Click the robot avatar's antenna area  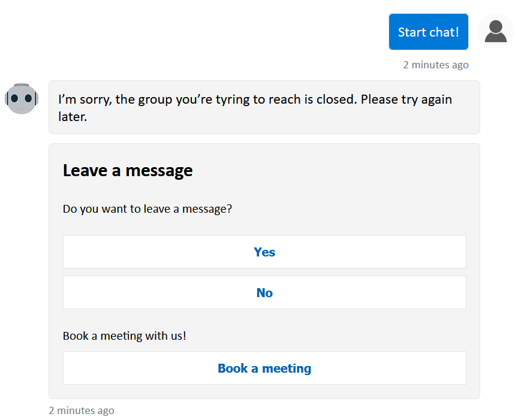click(x=22, y=83)
